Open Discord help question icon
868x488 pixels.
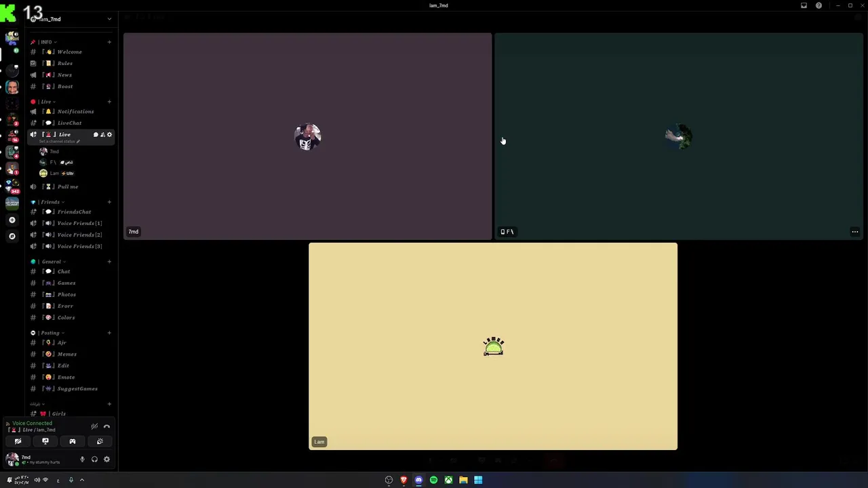pyautogui.click(x=818, y=5)
